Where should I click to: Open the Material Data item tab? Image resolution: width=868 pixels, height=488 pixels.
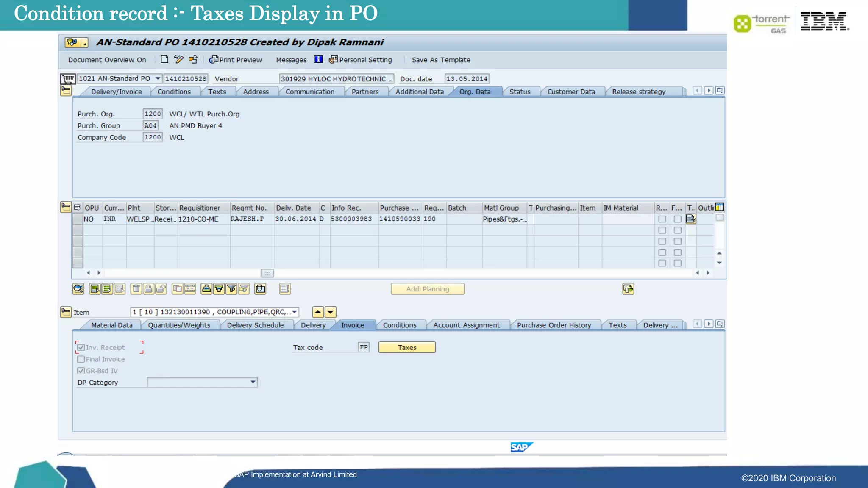[111, 325]
